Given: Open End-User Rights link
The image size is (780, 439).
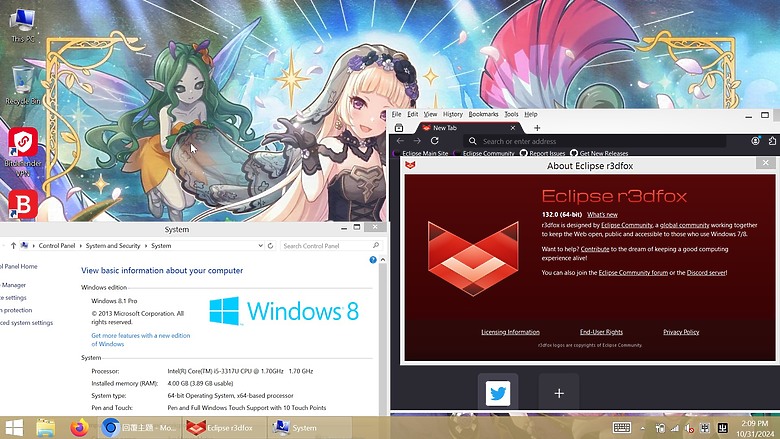Looking at the screenshot, I should (601, 332).
